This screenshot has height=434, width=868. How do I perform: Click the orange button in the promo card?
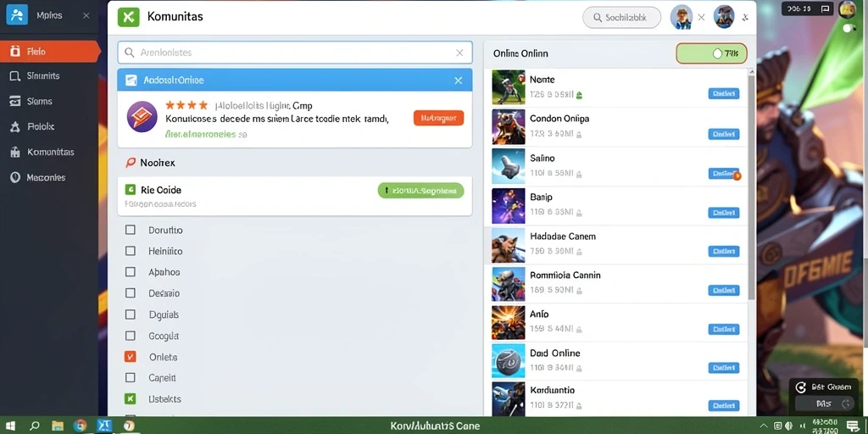(x=438, y=117)
